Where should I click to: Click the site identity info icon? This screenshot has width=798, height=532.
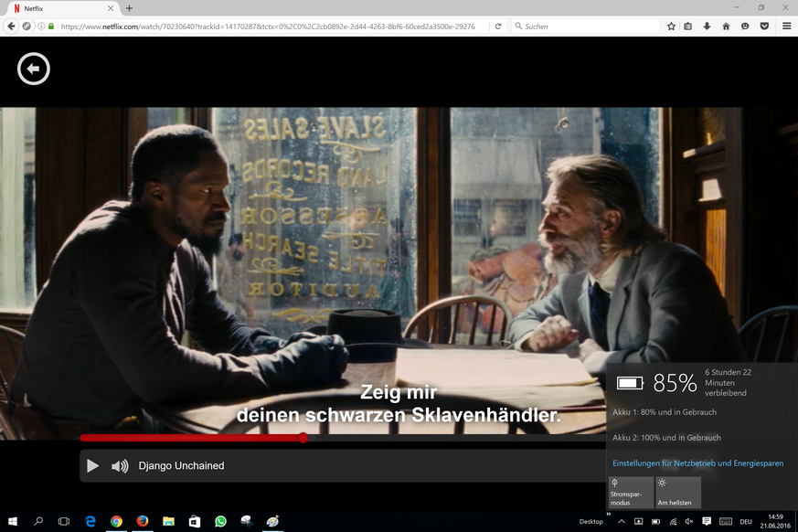[x=41, y=26]
